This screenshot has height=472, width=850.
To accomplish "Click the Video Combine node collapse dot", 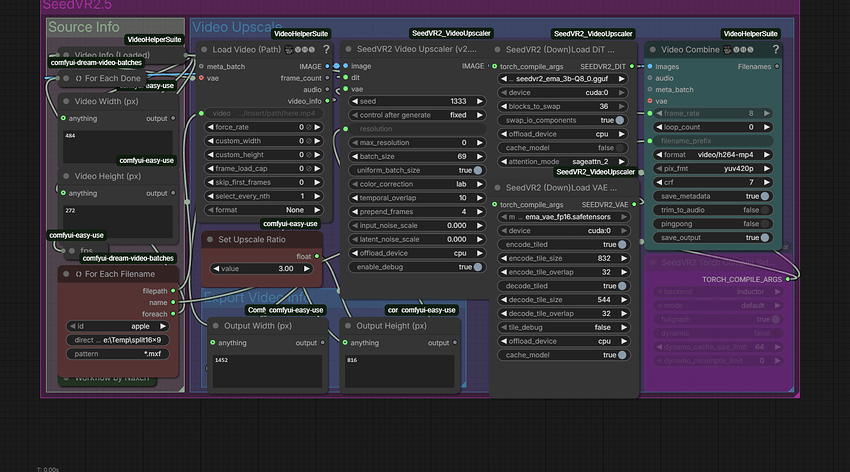I will (654, 49).
